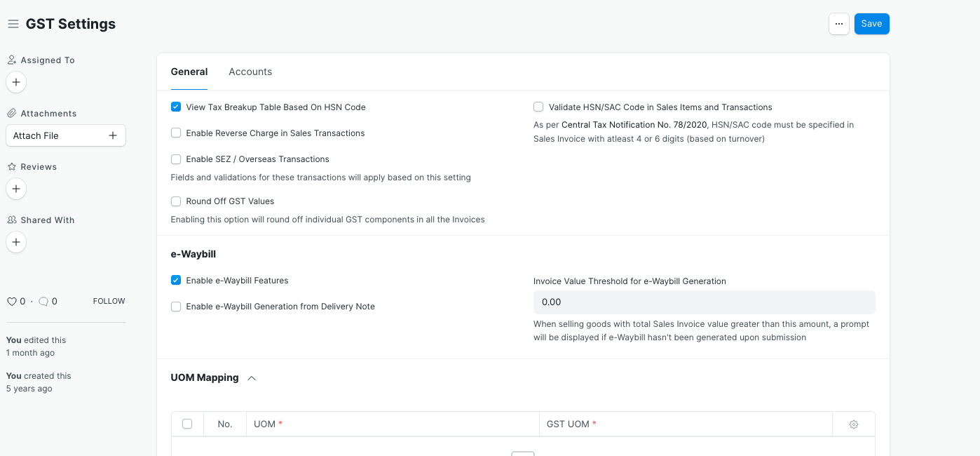980x456 pixels.
Task: Select all rows in the UOM Mapping table
Action: click(187, 424)
